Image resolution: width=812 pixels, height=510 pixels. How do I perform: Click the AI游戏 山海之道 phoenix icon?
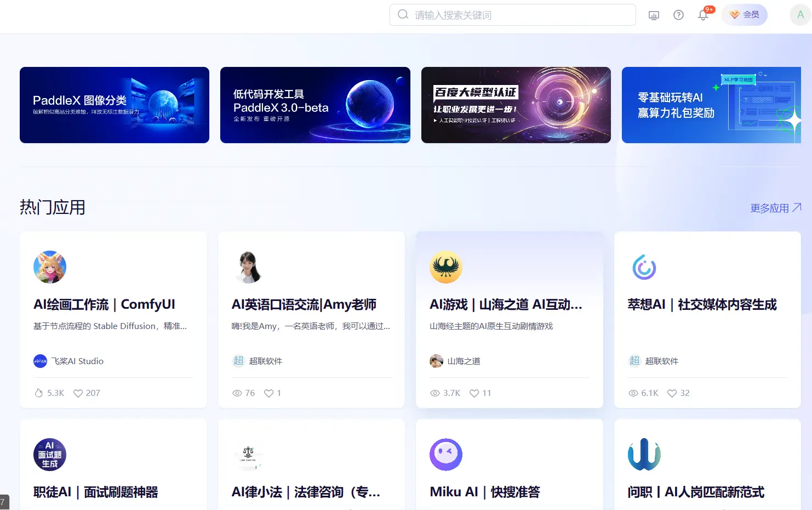[446, 267]
